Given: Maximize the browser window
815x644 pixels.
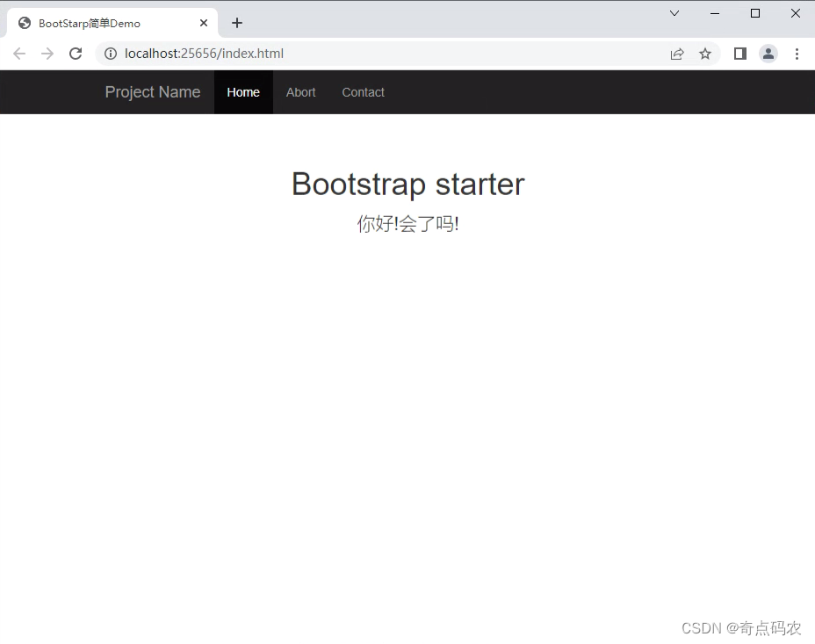Looking at the screenshot, I should [x=755, y=13].
